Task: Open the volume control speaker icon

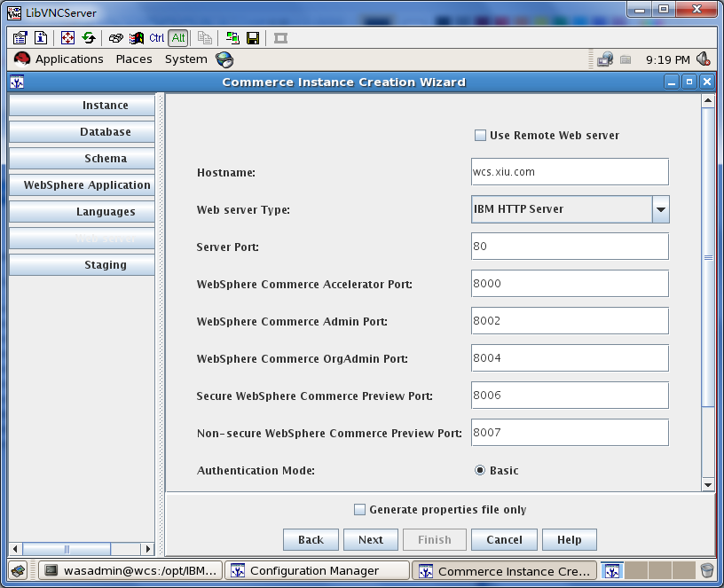Action: (704, 59)
